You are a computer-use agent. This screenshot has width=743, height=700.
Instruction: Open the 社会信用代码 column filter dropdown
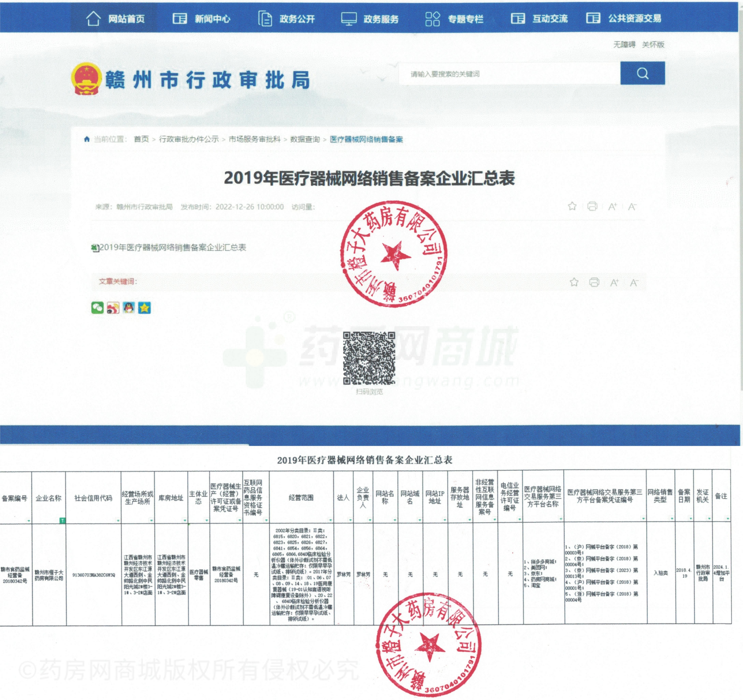click(118, 520)
